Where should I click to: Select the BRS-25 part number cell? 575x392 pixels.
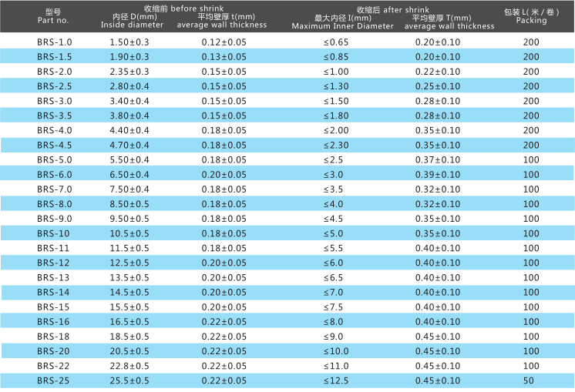[x=53, y=380]
